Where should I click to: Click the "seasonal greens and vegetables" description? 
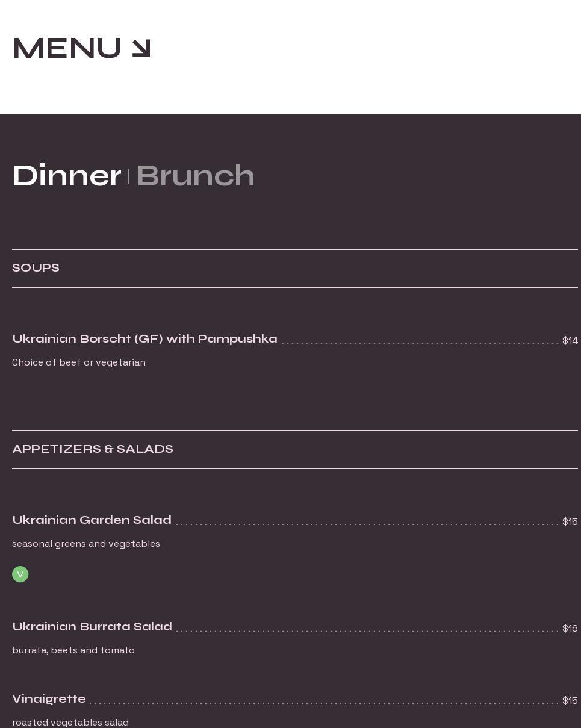click(x=86, y=544)
